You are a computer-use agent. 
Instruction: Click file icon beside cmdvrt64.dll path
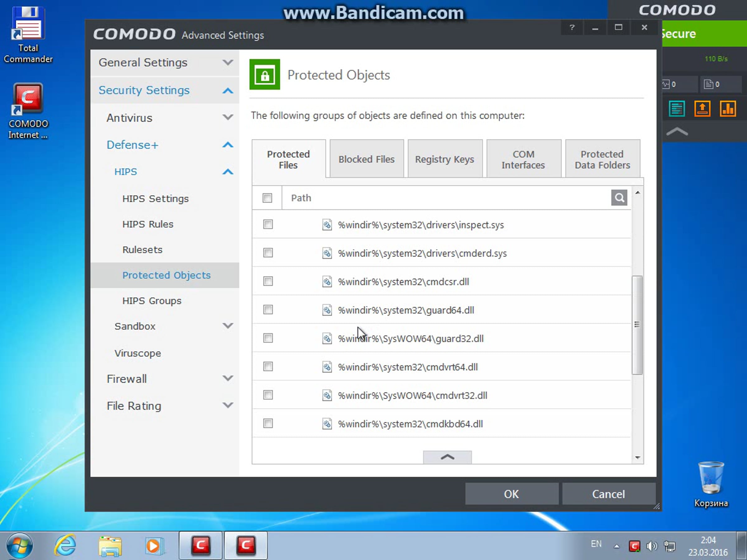327,367
